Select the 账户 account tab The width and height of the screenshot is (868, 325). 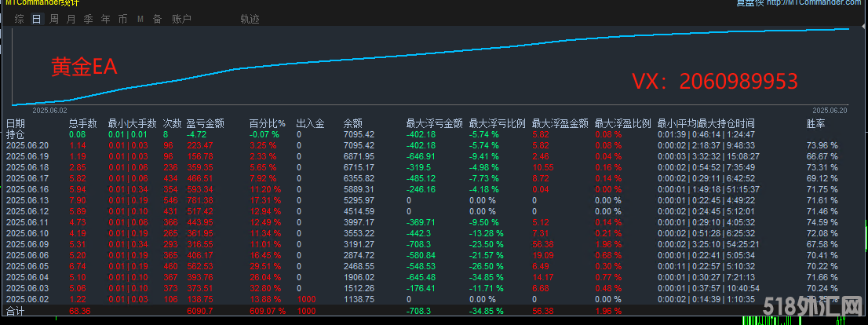(x=181, y=20)
